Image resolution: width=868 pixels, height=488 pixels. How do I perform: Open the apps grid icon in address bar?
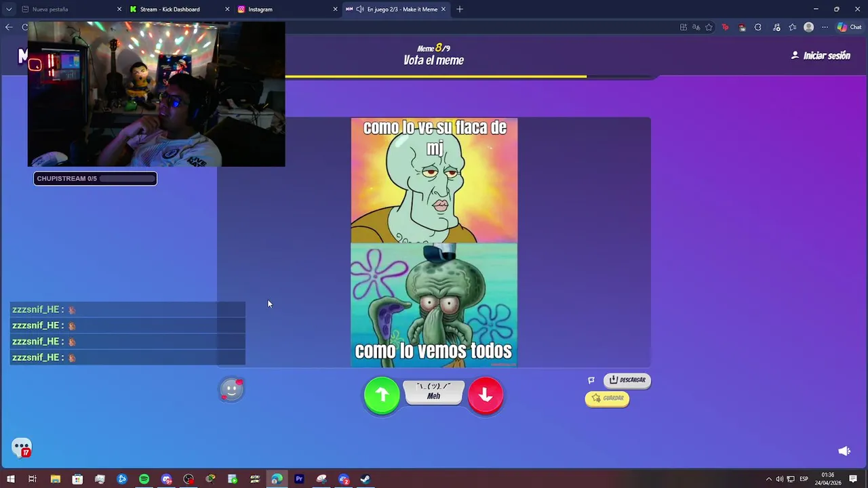click(684, 27)
